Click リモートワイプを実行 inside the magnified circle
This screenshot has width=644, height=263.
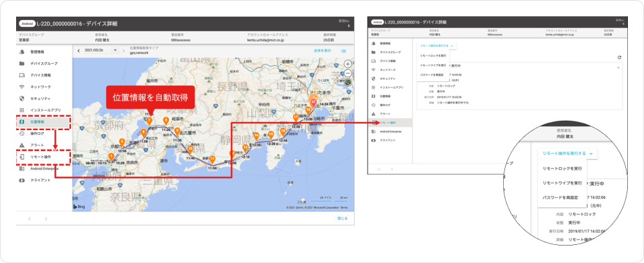point(562,183)
